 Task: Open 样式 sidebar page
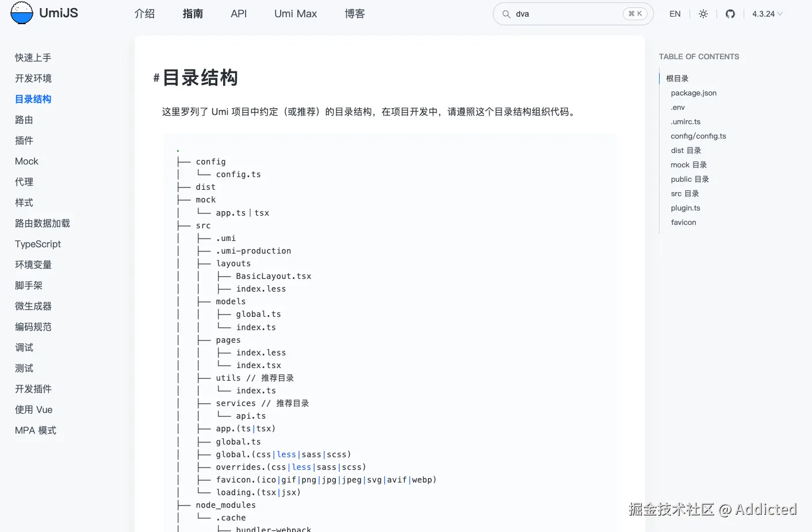coord(24,202)
